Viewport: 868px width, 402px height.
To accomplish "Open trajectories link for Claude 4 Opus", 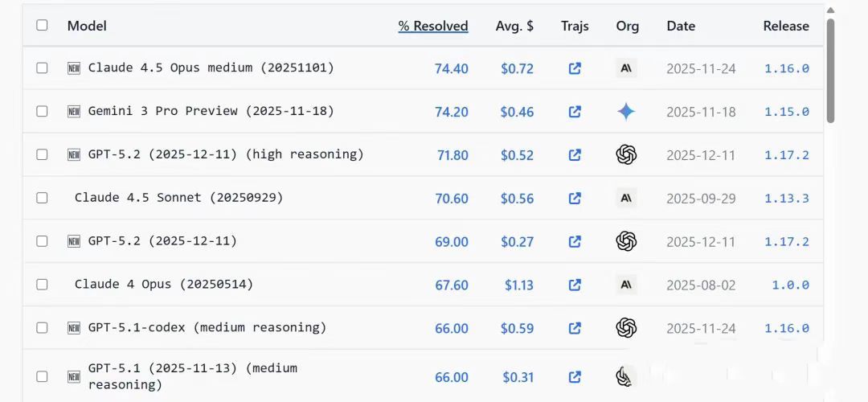I will [575, 285].
